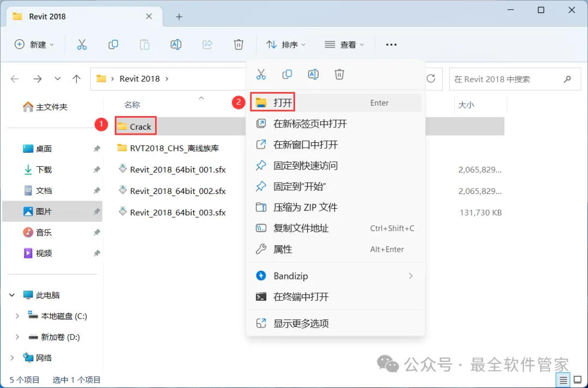Expand the chevron after Revit 2018 in the address bar
588x388 pixels.
(x=167, y=79)
